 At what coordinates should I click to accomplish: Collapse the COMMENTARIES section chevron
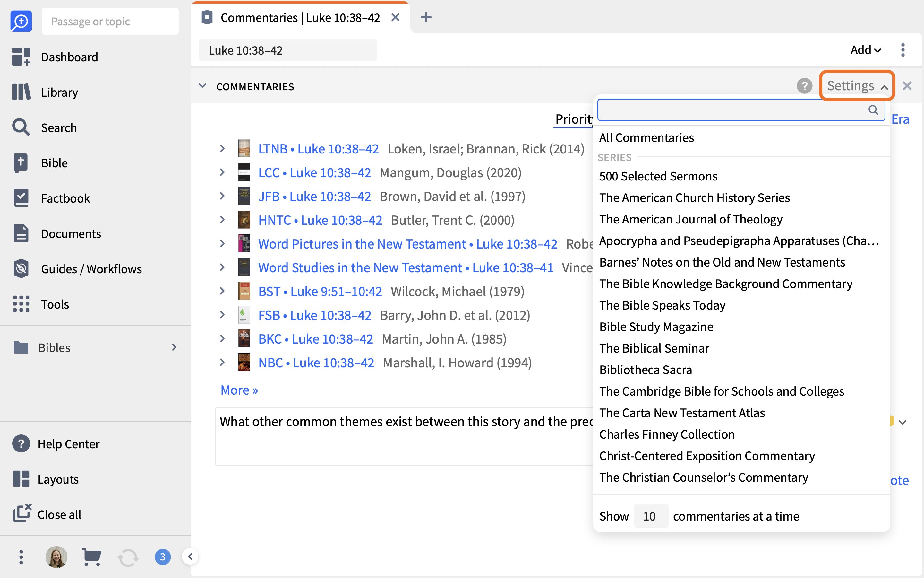202,86
